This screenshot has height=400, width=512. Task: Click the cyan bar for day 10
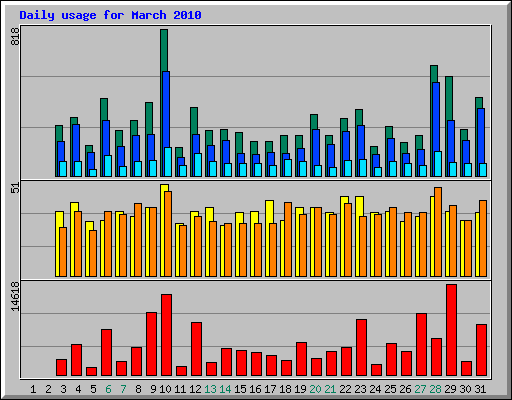(x=168, y=162)
